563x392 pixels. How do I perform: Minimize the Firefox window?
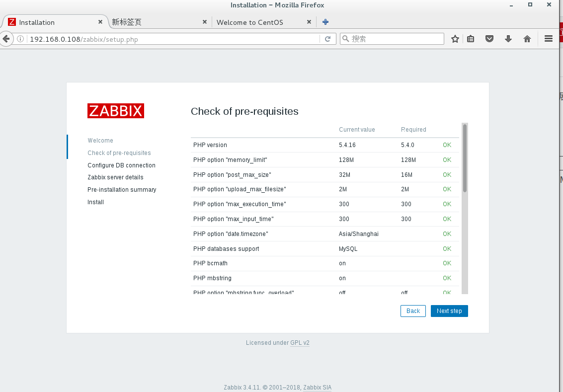pyautogui.click(x=511, y=5)
